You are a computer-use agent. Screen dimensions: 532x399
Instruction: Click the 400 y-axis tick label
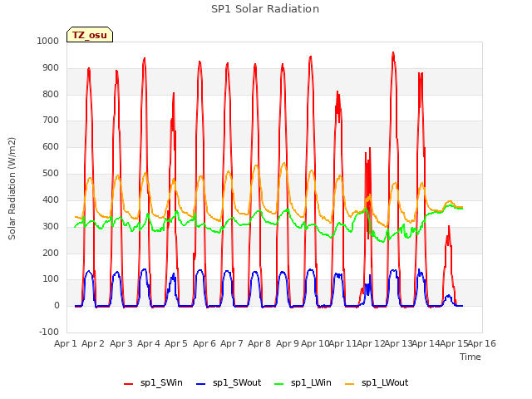(x=51, y=199)
